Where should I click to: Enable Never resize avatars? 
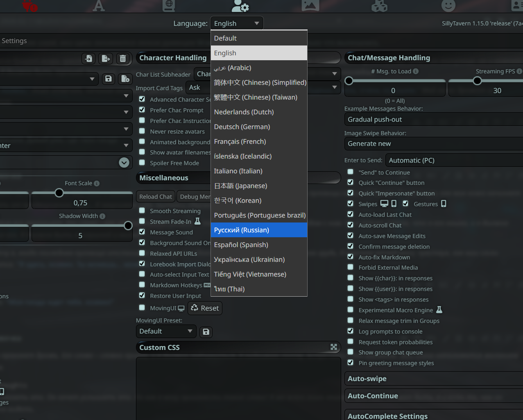142,131
